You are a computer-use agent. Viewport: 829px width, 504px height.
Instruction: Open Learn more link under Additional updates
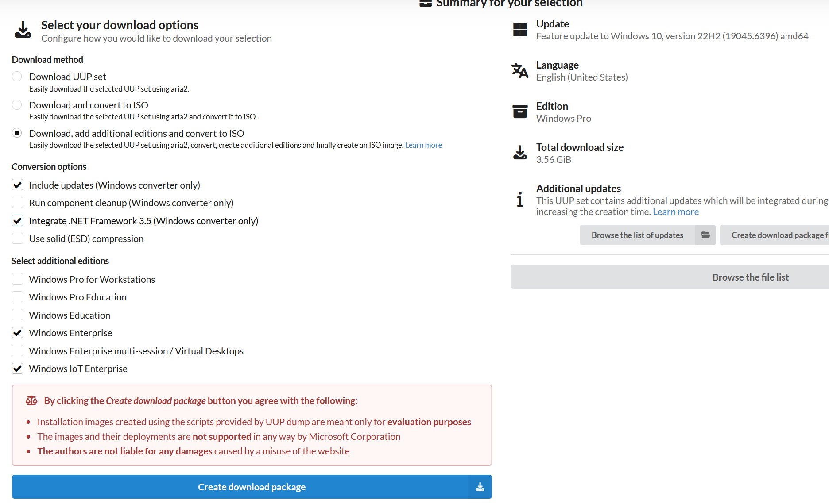click(x=675, y=212)
